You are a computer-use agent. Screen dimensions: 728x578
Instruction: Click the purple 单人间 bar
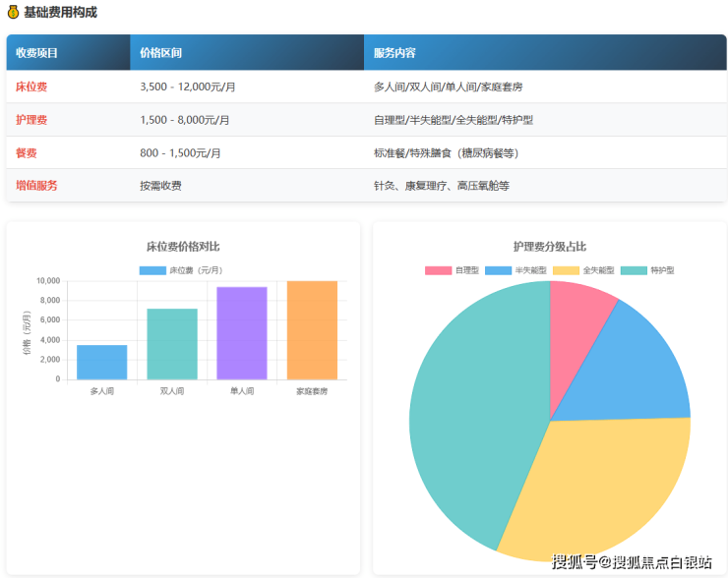click(242, 333)
